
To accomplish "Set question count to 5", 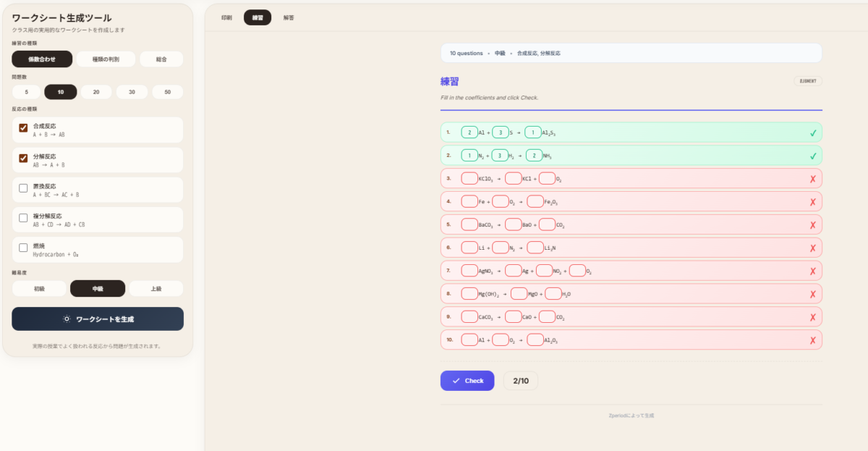I will [x=27, y=92].
